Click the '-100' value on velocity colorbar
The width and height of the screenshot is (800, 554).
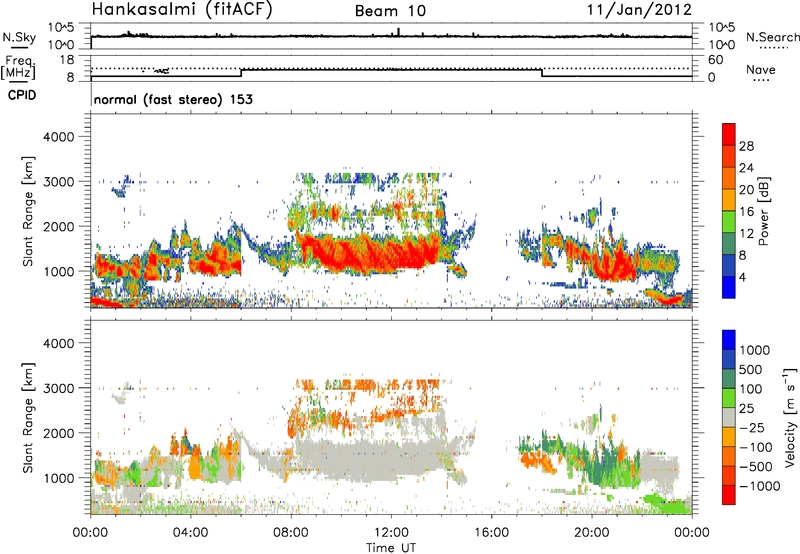(x=756, y=447)
